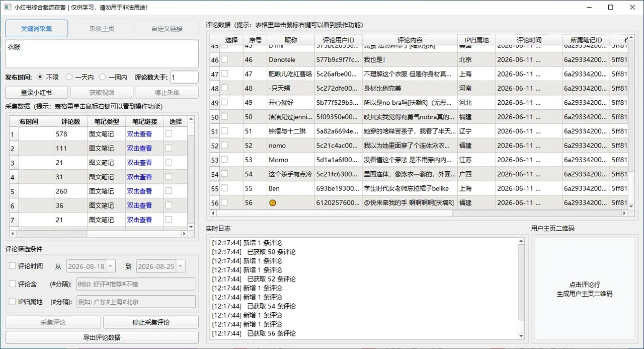This screenshot has width=644, height=349.
Task: Select the 不限 publish time option
Action: tap(40, 77)
